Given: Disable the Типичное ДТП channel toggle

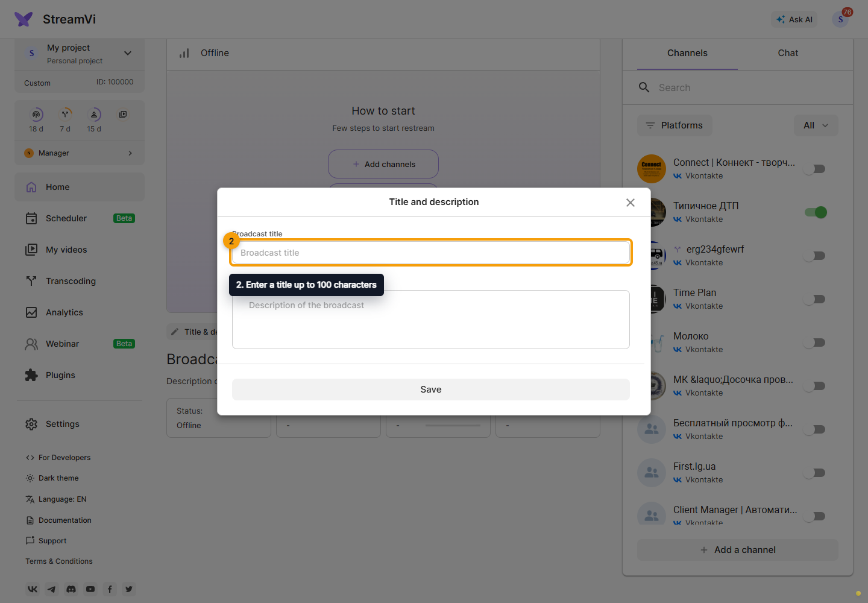Looking at the screenshot, I should (816, 212).
